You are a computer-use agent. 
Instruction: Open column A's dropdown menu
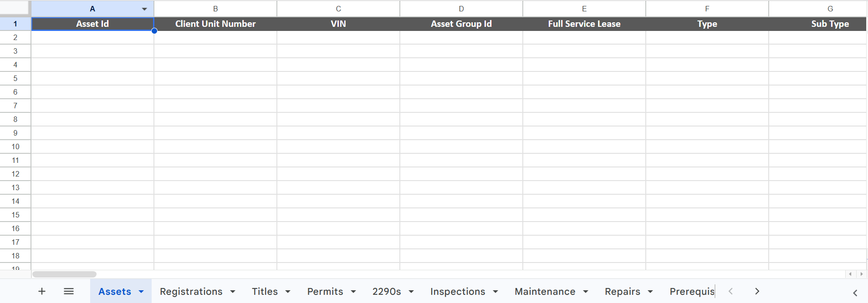pos(144,8)
